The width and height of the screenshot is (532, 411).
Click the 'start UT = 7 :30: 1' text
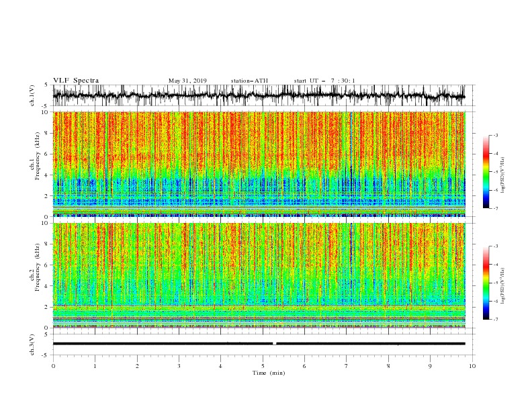point(324,81)
